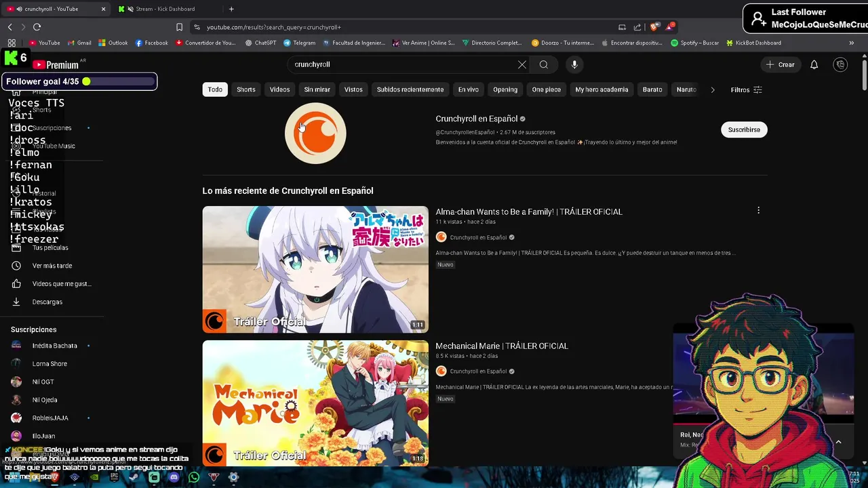
Task: Open the Telegram bookmark
Action: point(299,43)
